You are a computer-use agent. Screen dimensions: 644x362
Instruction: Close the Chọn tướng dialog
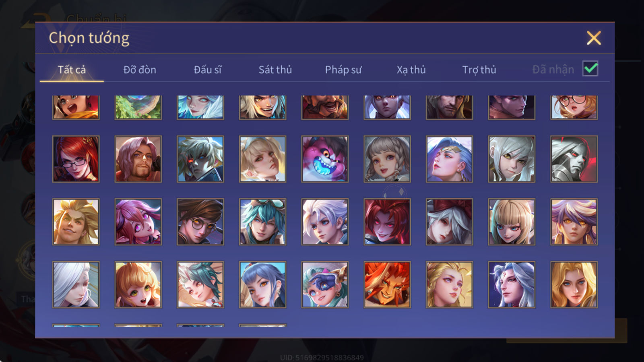(x=594, y=38)
